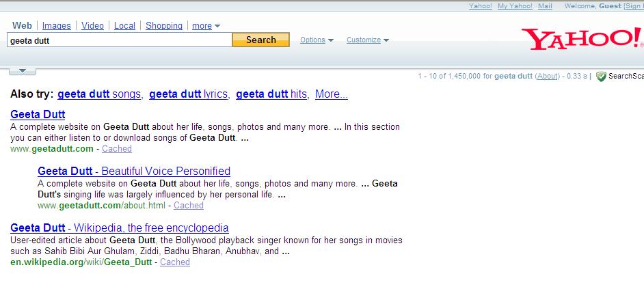Expand the collapsed panel arrow below search box
This screenshot has width=644, height=289.
coord(23,71)
